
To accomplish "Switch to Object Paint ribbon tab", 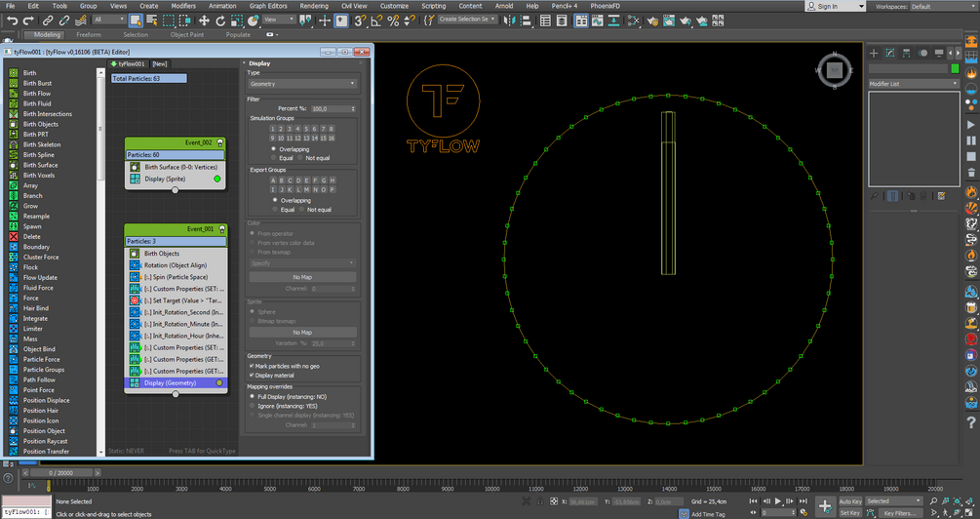I will [x=187, y=35].
